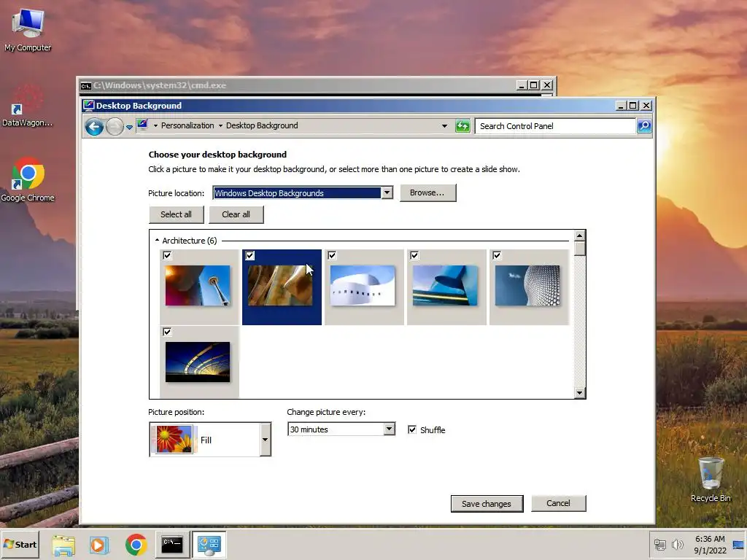Select the Space Needle wallpaper thumbnail

pyautogui.click(x=198, y=286)
